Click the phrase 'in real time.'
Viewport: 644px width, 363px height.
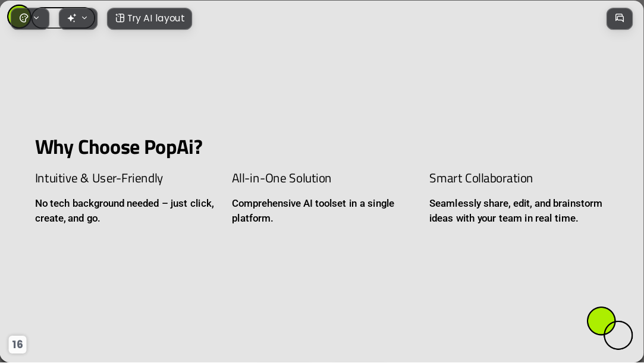point(551,218)
